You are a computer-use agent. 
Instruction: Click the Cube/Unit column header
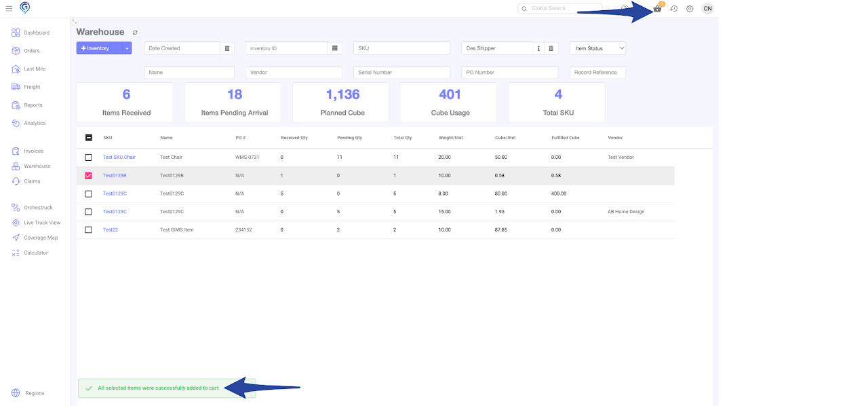click(505, 138)
